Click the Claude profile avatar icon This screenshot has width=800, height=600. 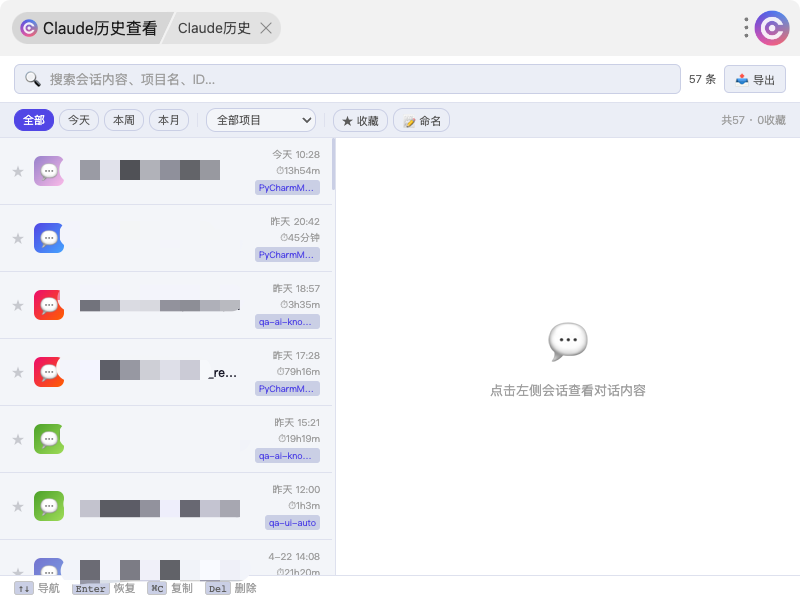[772, 28]
